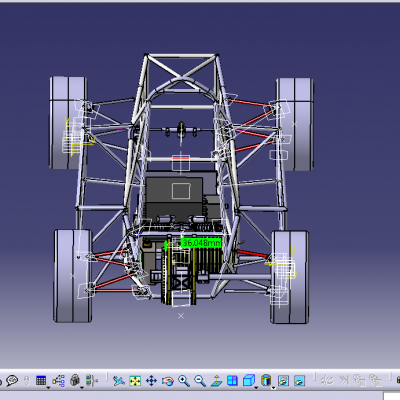Click the padlock icon in toolbar
This screenshot has height=400, width=400.
click(x=75, y=380)
